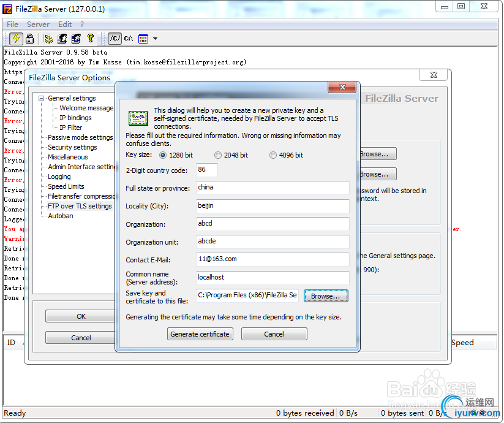Click the padlock lock-server toolbar icon
Viewport: 504px width, 423px height.
(29, 39)
